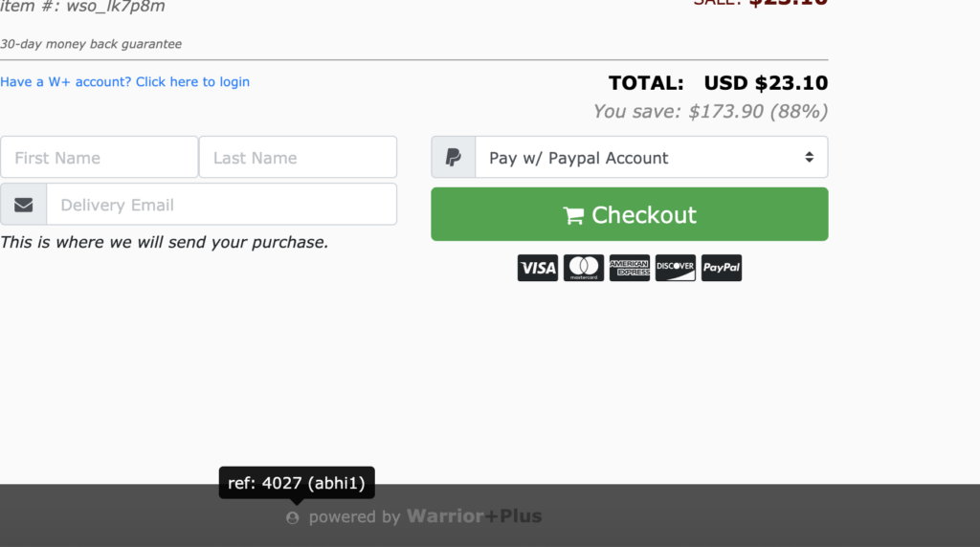Open the W+ account login link
This screenshot has width=980, height=547.
[125, 82]
